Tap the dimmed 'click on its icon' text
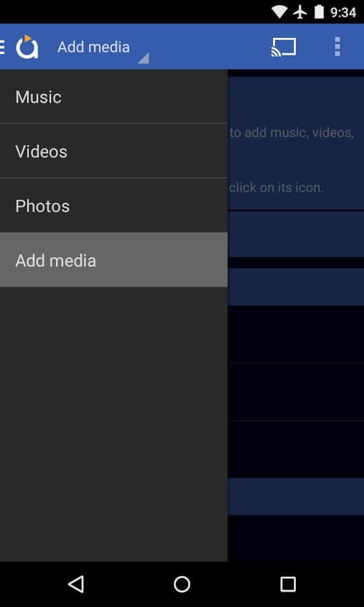 276,187
